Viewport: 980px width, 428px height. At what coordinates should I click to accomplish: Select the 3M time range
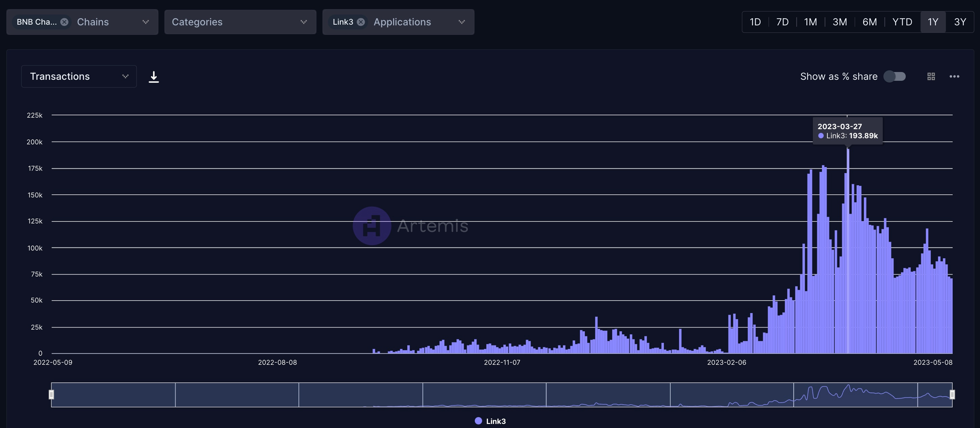tap(840, 22)
